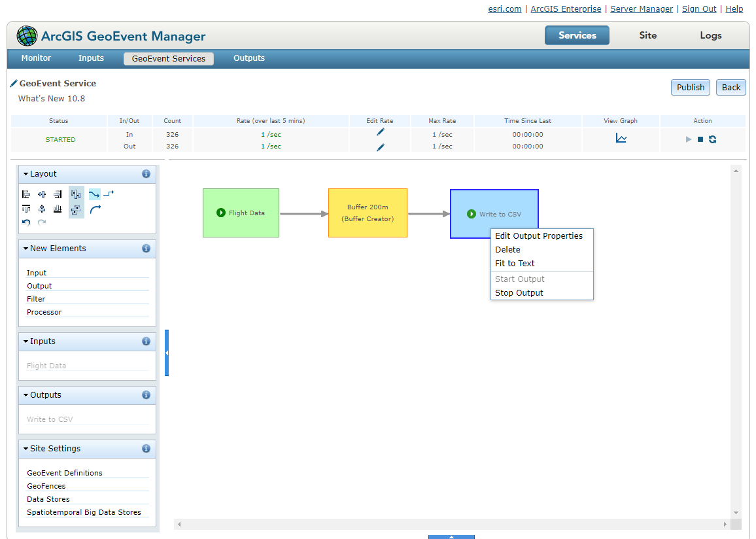Click the Publish button
Image resolution: width=756 pixels, height=539 pixels.
click(690, 87)
